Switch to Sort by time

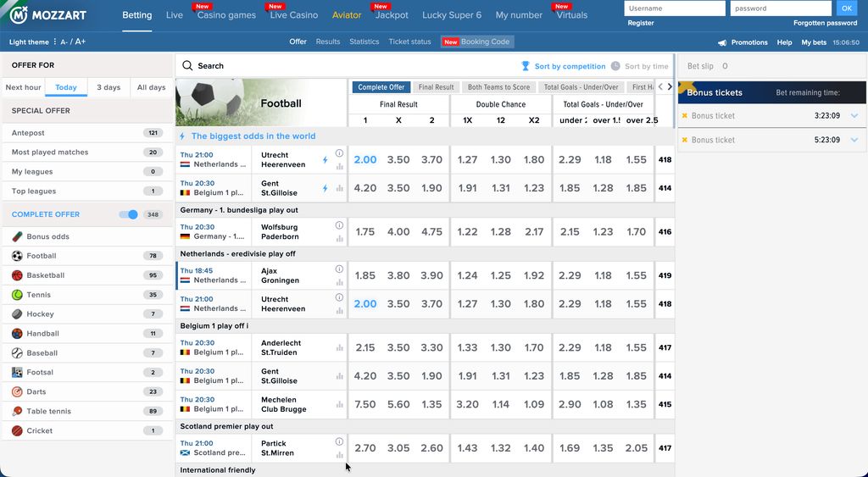point(640,66)
